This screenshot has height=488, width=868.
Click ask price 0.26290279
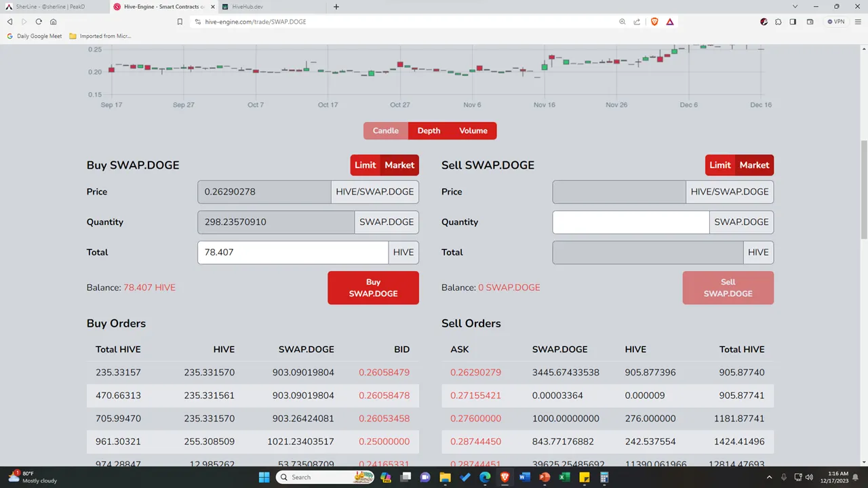click(476, 372)
